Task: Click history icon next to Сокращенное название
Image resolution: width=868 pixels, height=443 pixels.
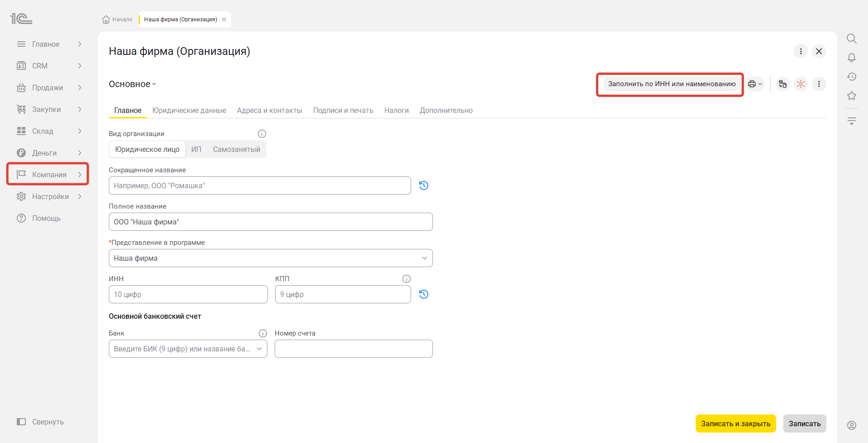Action: tap(423, 185)
